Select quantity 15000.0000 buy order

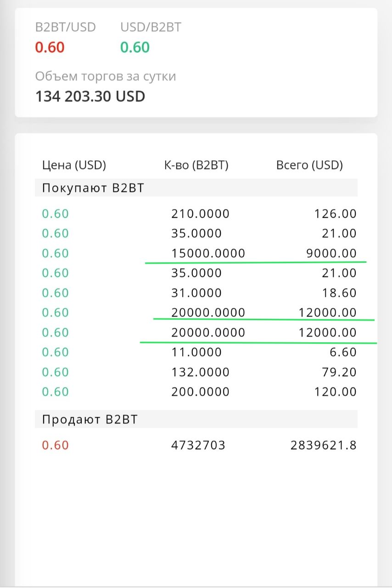pyautogui.click(x=208, y=253)
